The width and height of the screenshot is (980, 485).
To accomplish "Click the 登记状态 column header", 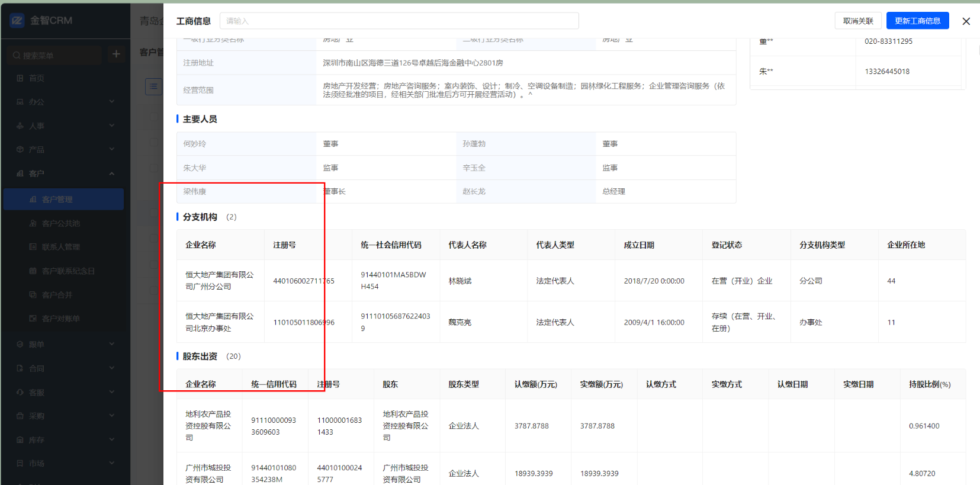I will pos(727,245).
